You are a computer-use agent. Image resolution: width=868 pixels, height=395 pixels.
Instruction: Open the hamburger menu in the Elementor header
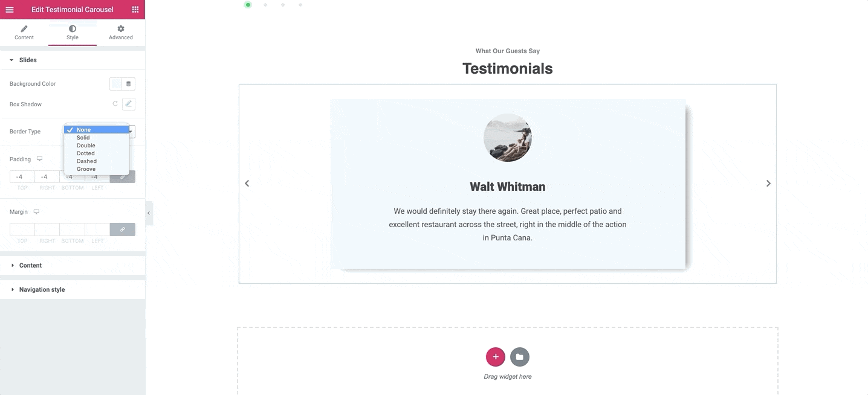[x=10, y=10]
